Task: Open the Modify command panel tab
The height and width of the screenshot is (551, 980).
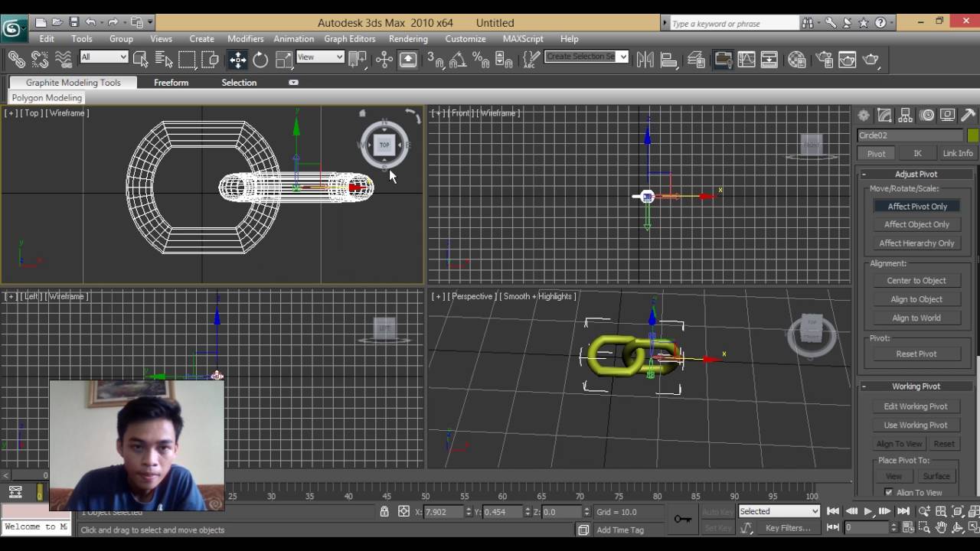Action: tap(884, 116)
